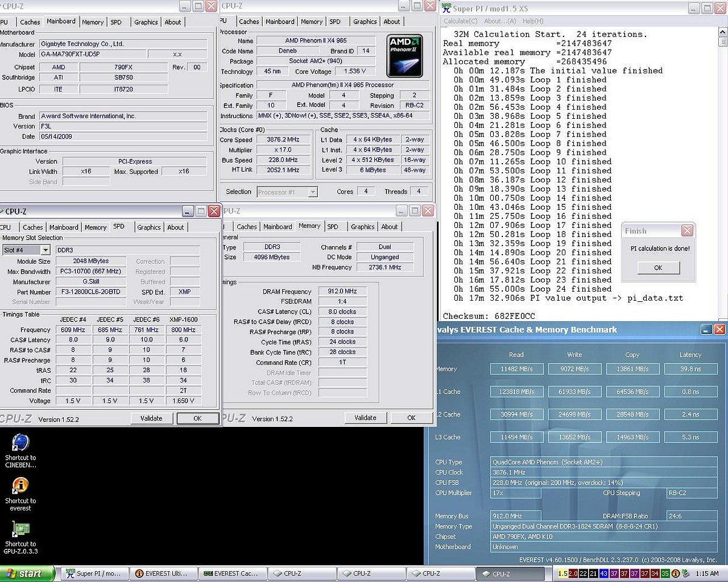The width and height of the screenshot is (728, 582).
Task: Select Caches tab in Slot #4 CPU-Z window
Action: pyautogui.click(x=33, y=227)
